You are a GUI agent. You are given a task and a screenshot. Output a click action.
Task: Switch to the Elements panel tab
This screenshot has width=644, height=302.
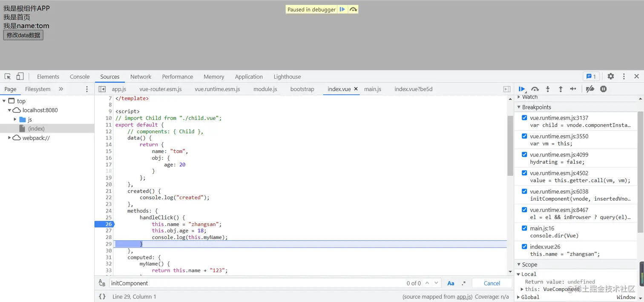click(x=48, y=77)
